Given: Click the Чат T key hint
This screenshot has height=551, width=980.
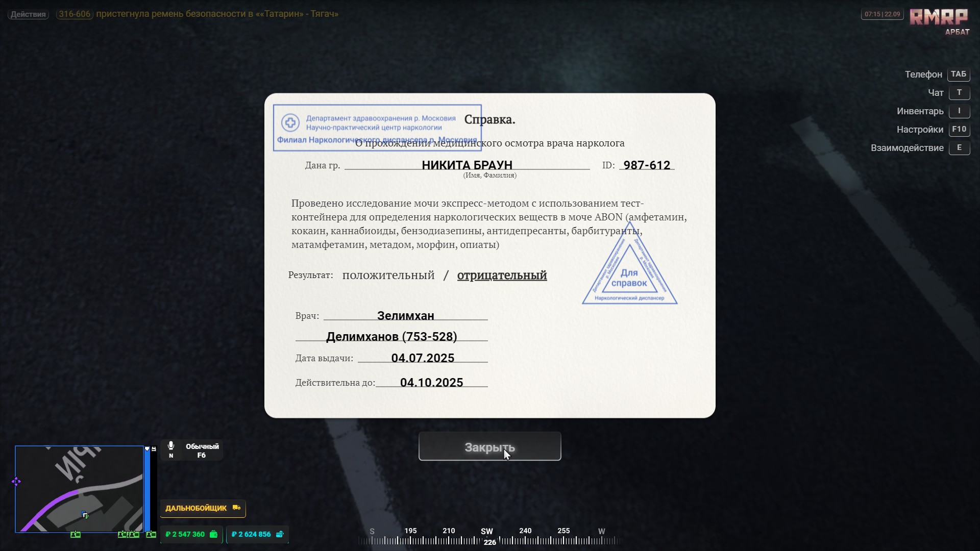Looking at the screenshot, I should 959,93.
